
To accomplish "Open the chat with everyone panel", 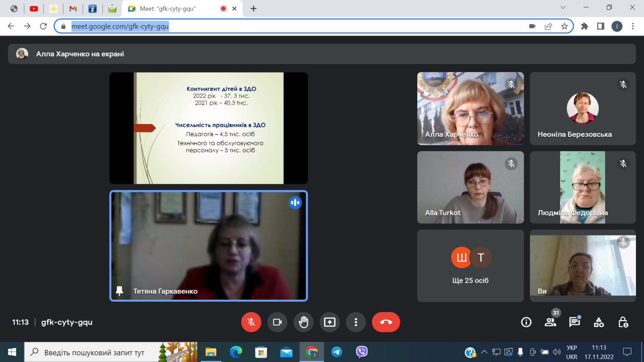I will point(574,322).
